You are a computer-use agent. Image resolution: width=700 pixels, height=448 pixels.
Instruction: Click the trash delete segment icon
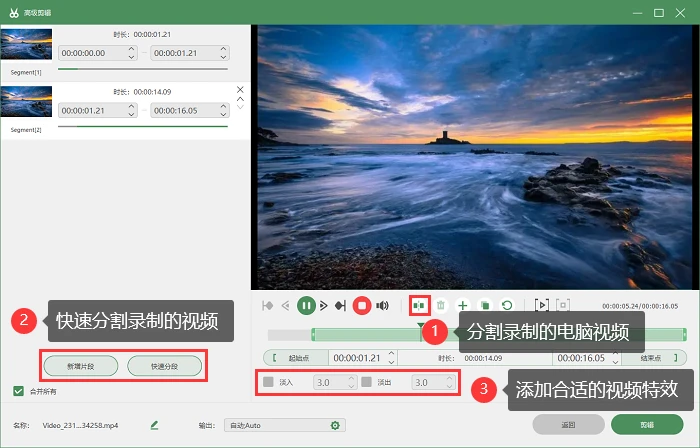[441, 306]
